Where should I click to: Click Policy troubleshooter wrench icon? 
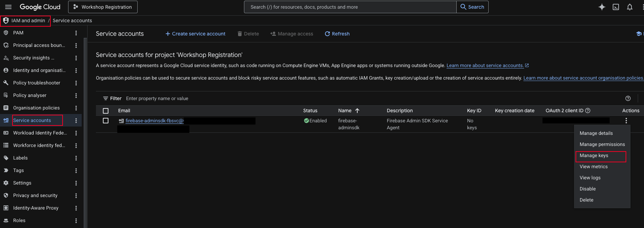[x=6, y=83]
